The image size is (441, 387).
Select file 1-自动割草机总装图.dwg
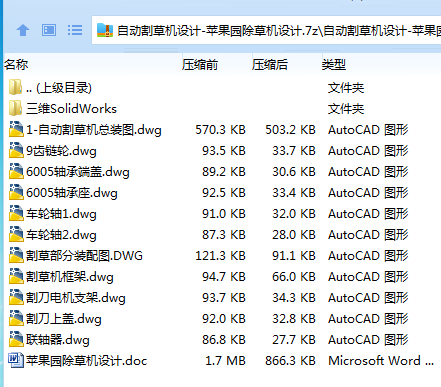(94, 130)
